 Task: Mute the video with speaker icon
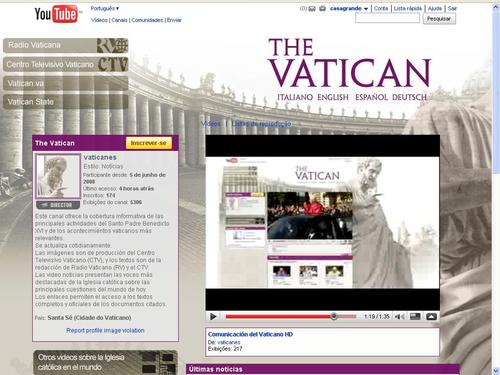point(399,317)
